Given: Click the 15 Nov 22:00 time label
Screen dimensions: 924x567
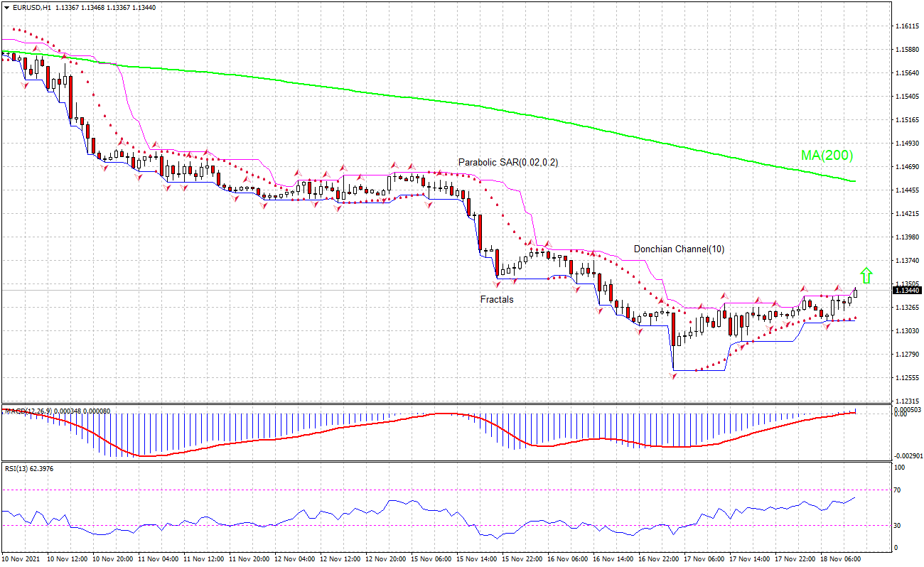Looking at the screenshot, I should (x=521, y=559).
